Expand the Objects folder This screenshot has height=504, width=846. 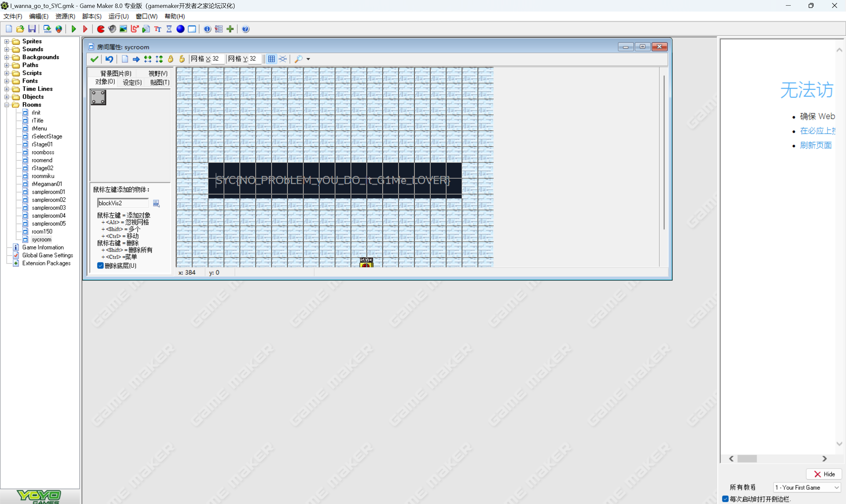[x=7, y=97]
